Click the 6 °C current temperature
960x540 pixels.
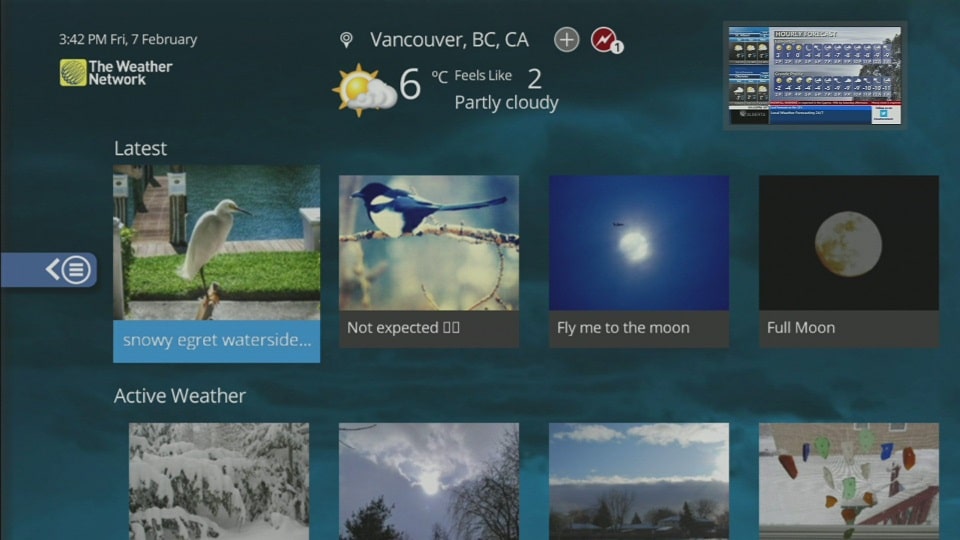click(x=423, y=83)
